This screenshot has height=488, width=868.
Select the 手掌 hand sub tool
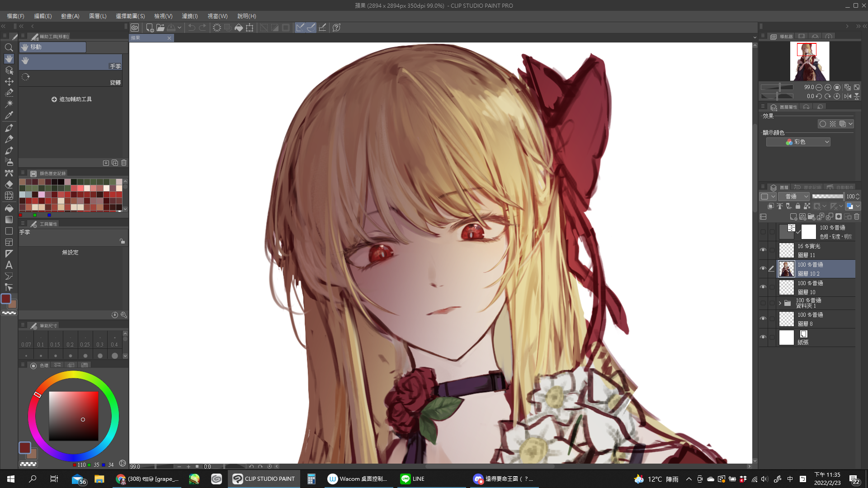click(x=71, y=62)
